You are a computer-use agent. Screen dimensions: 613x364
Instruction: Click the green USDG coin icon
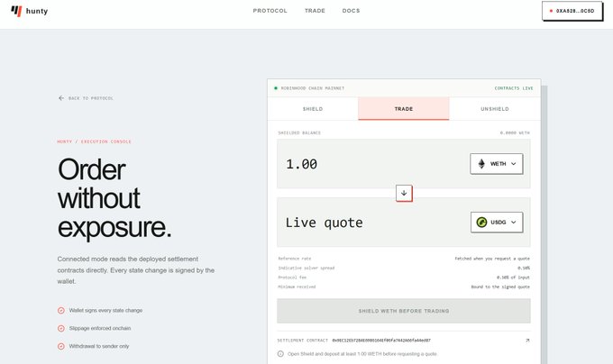point(481,223)
